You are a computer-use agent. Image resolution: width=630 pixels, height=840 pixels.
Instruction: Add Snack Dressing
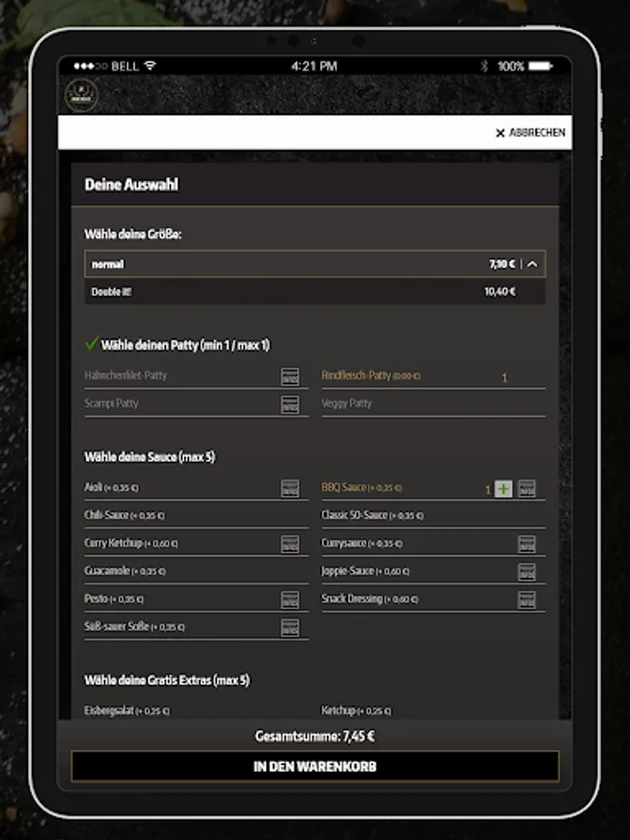[370, 598]
